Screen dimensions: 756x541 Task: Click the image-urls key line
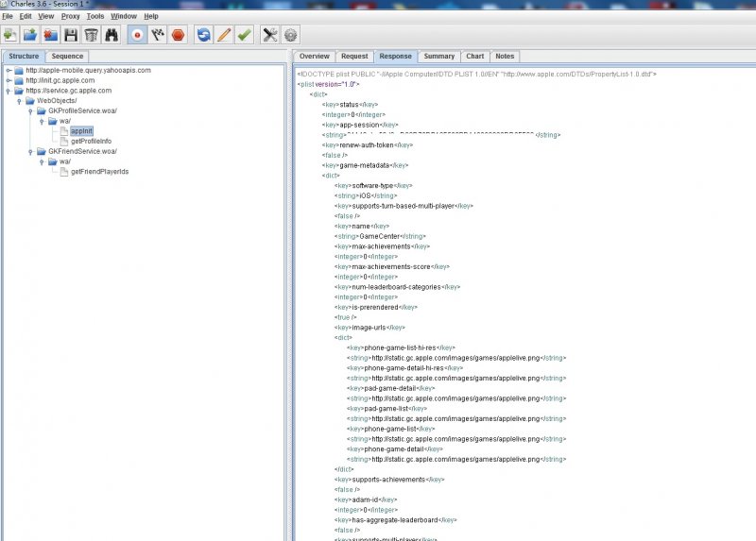coord(369,328)
